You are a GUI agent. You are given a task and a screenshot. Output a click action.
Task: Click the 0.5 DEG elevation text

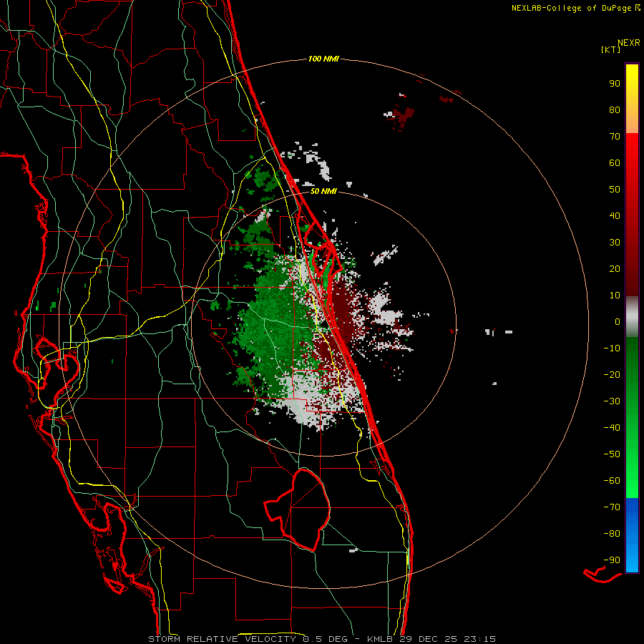tap(326, 639)
